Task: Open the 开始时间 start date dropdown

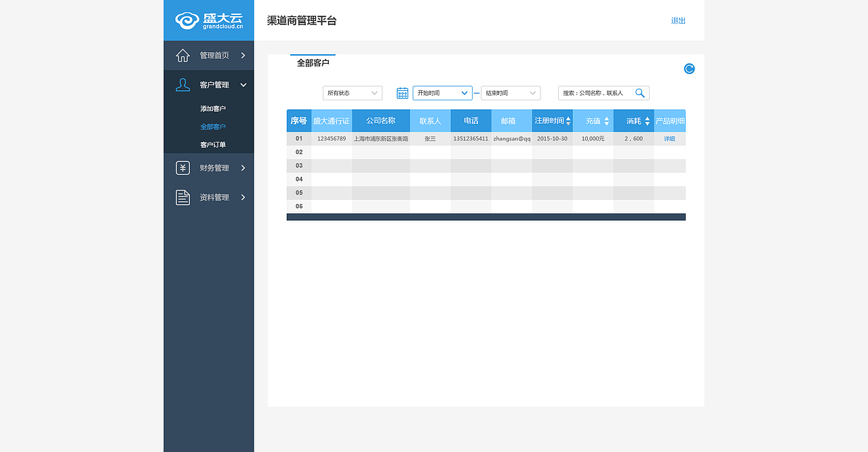Action: 442,93
